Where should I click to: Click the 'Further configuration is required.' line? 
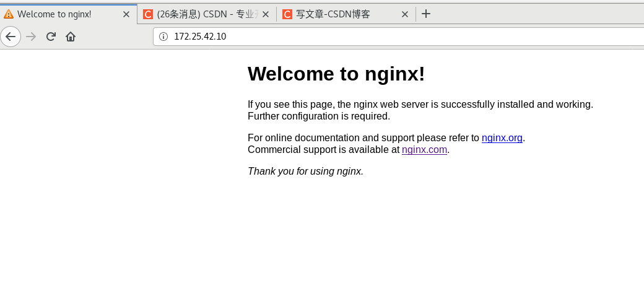click(x=319, y=116)
